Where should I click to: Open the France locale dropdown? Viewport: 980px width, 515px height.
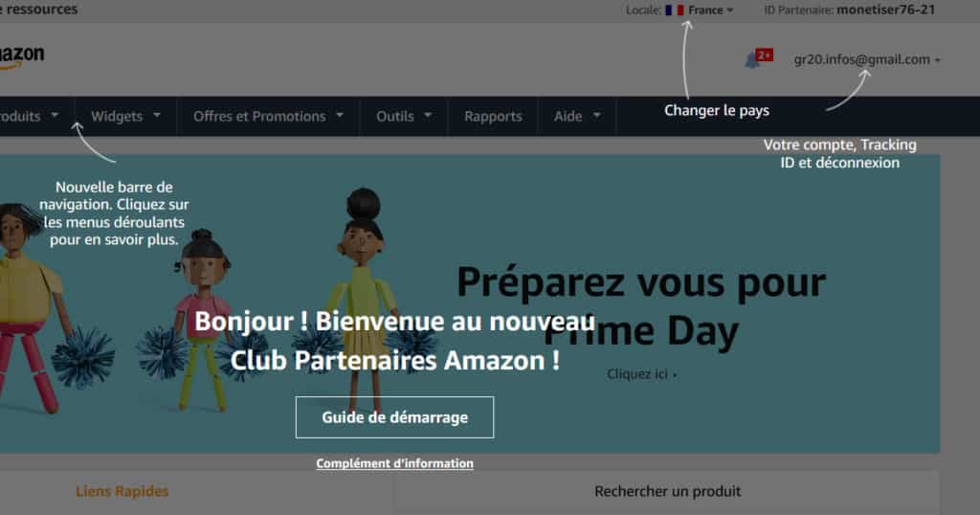coord(710,10)
